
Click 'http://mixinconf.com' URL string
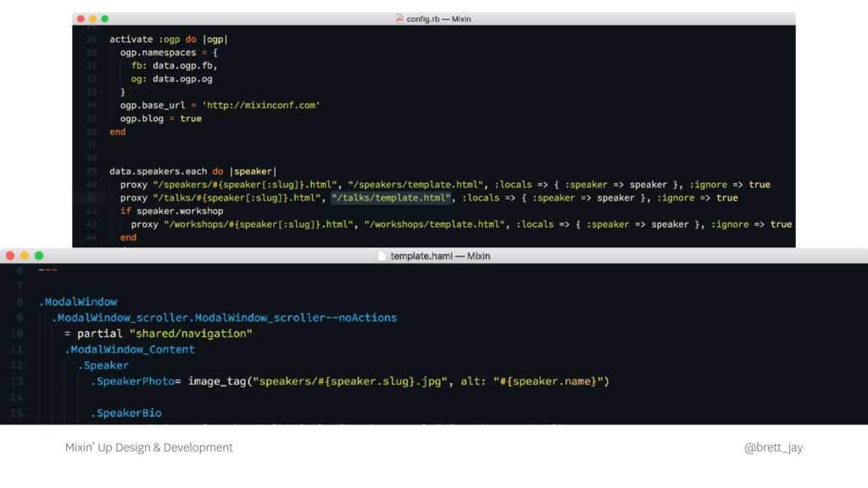(x=261, y=105)
